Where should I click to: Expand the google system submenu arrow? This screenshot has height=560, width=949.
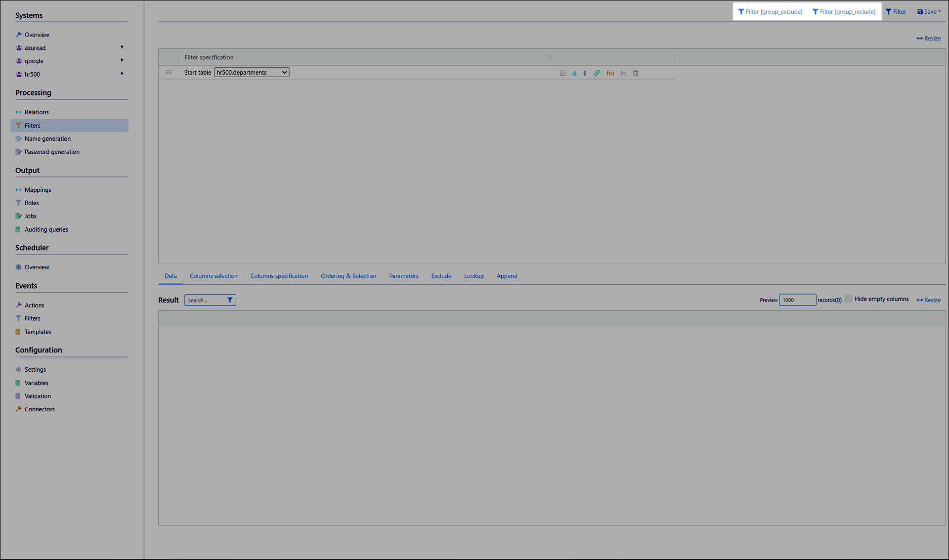tap(122, 60)
